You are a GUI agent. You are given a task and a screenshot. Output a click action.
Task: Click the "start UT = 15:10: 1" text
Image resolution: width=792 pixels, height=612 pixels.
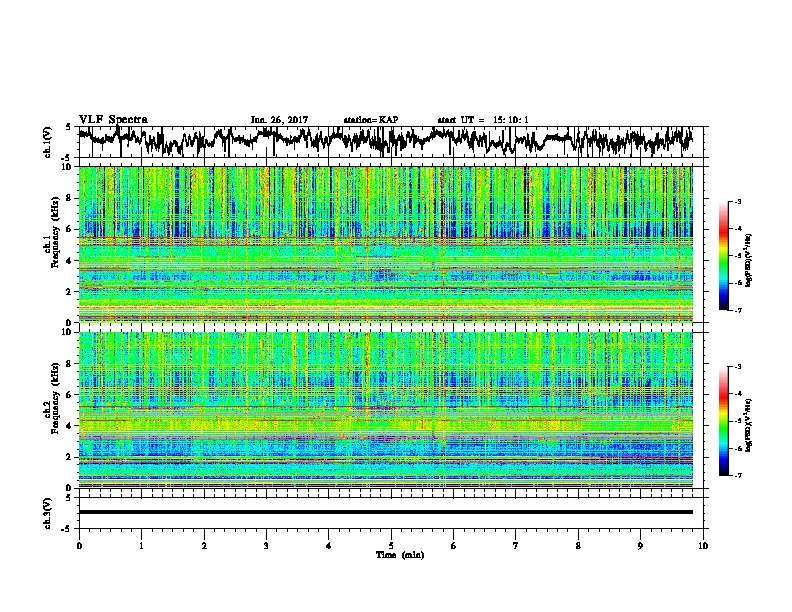pos(483,120)
